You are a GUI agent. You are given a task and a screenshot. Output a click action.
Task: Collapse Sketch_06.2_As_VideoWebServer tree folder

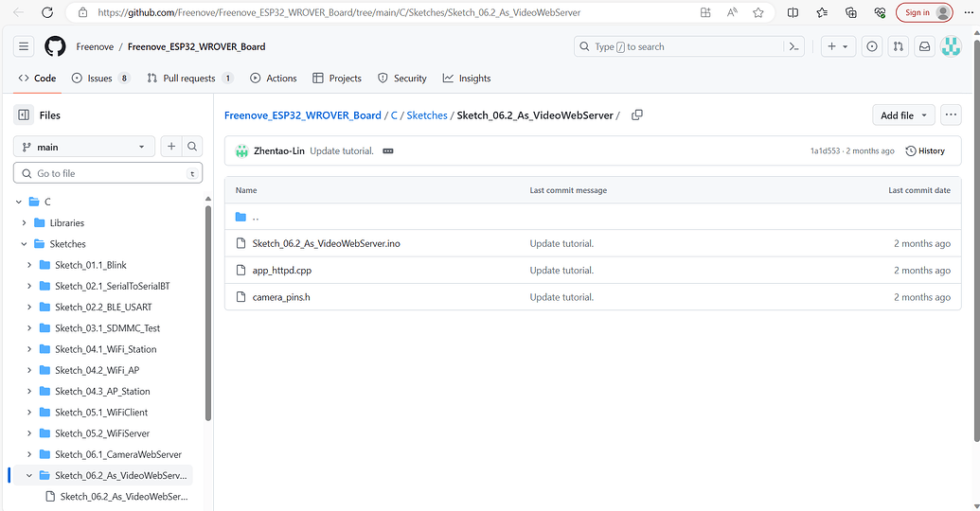coord(29,475)
